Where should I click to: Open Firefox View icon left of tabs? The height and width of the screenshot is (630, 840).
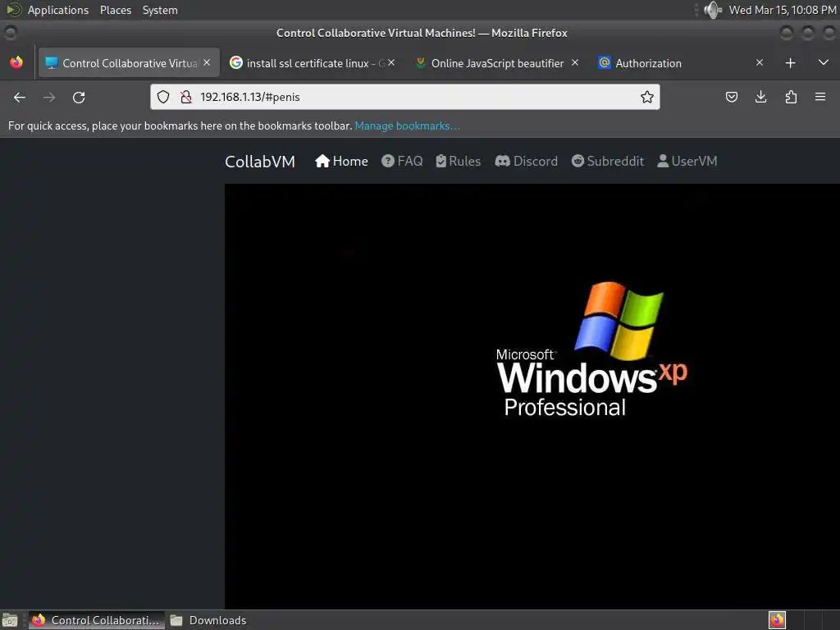[16, 62]
